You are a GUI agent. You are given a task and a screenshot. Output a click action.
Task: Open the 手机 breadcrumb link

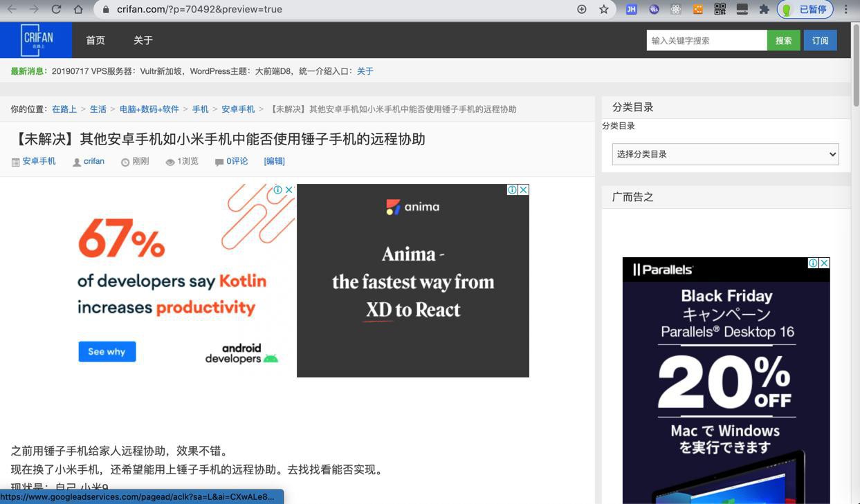[x=201, y=109]
